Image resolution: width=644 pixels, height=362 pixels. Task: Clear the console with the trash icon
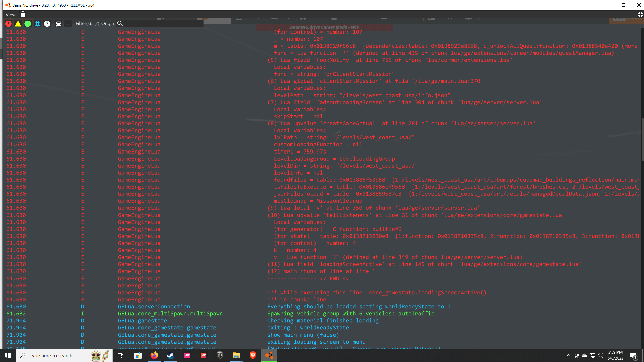click(x=23, y=15)
